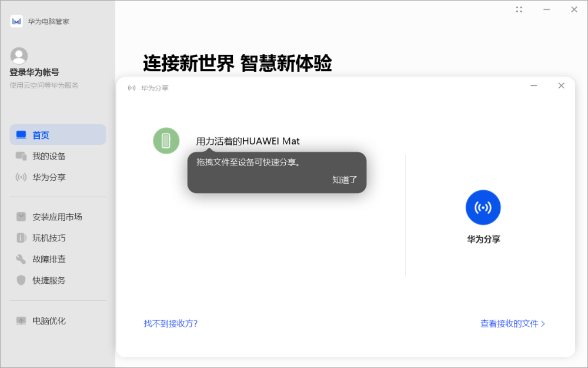Open 华为分享 in the sidebar
Image resolution: width=588 pixels, height=368 pixels.
pyautogui.click(x=58, y=177)
